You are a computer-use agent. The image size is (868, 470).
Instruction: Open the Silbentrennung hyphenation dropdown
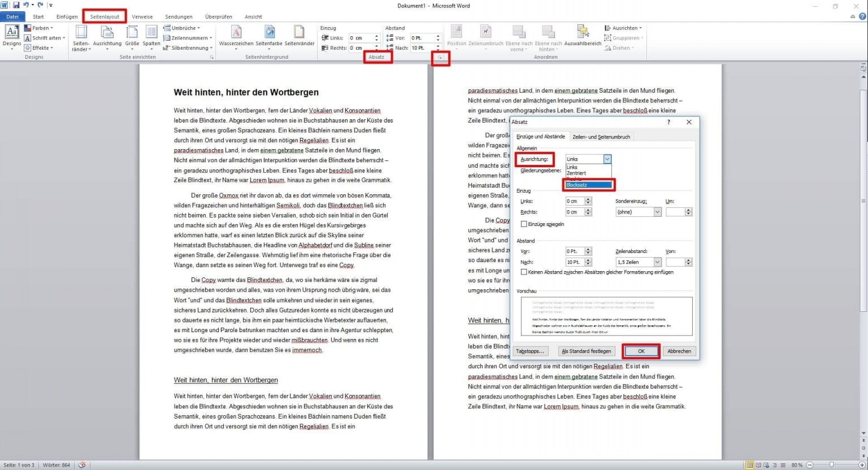pos(188,48)
